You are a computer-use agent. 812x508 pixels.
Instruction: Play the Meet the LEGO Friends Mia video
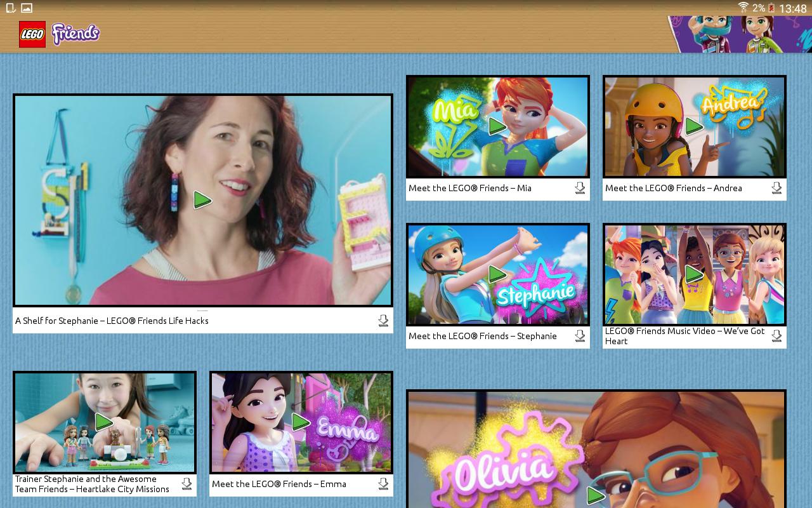tap(497, 126)
